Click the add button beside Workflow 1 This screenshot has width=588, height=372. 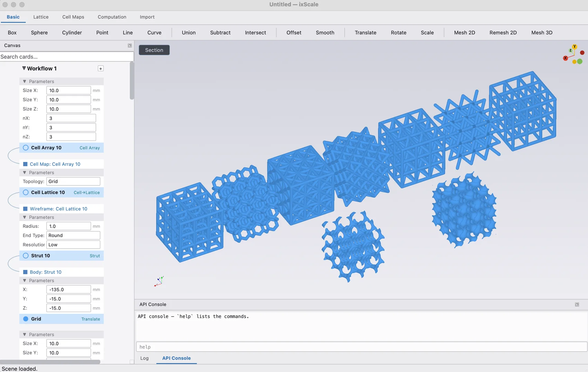coord(101,69)
